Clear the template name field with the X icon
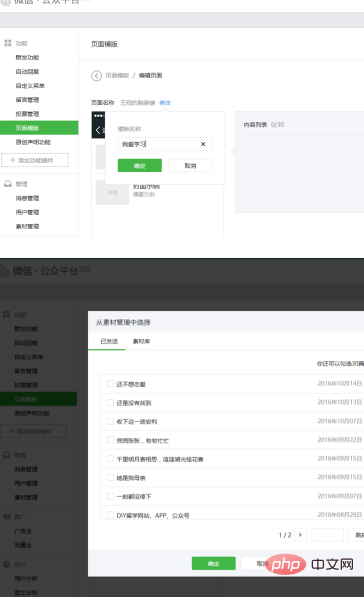This screenshot has width=364, height=597. pos(203,144)
